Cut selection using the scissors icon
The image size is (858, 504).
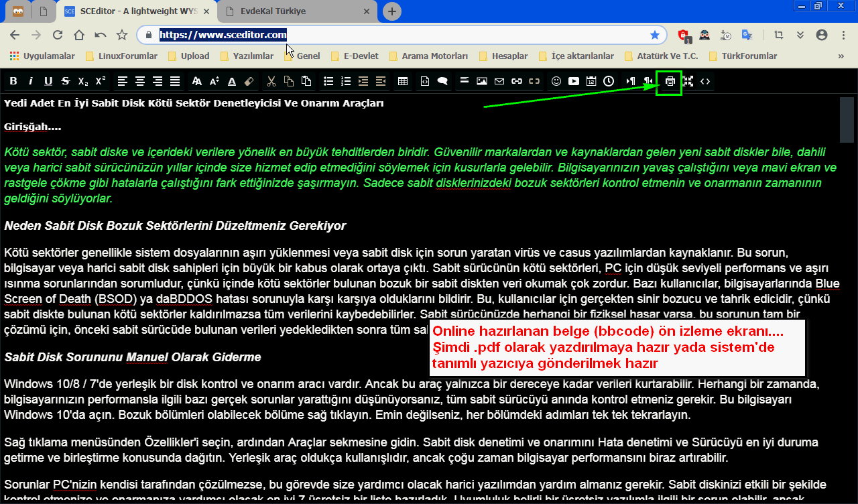[x=271, y=81]
